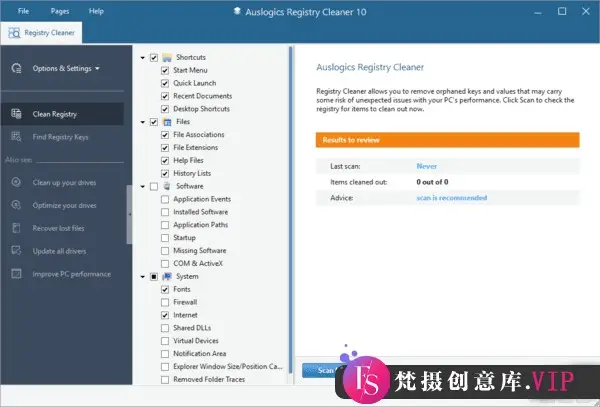Screen dimensions: 600x407
Task: Select Clean Registry in the sidebar
Action: [x=62, y=114]
